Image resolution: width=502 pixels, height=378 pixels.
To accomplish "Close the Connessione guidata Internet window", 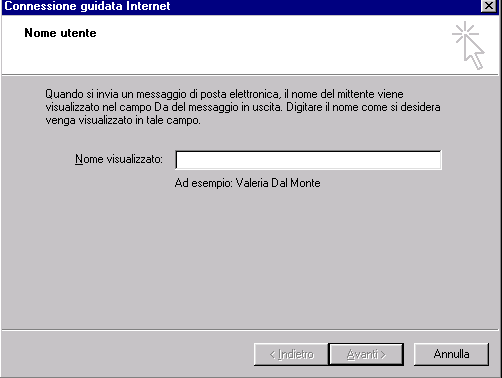I will [489, 6].
